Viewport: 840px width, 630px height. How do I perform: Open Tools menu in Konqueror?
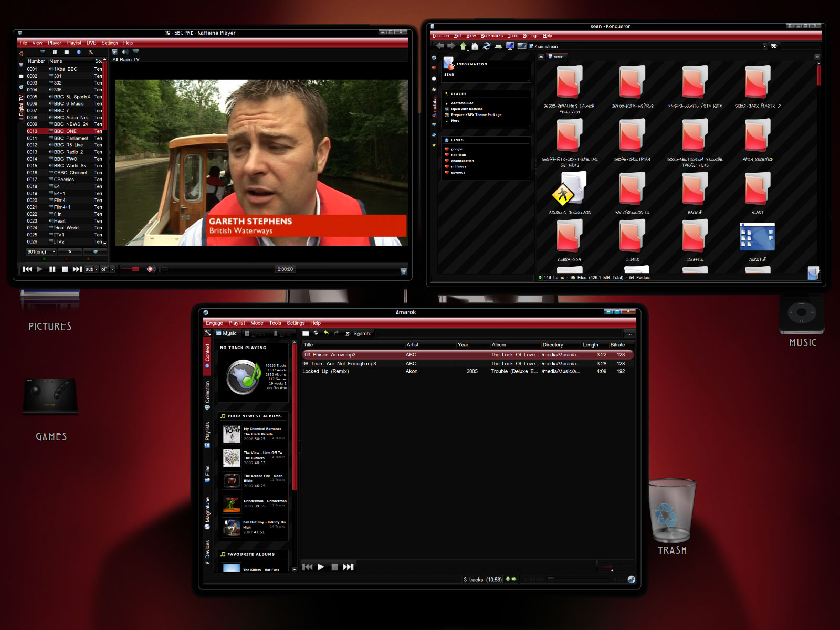coord(513,36)
